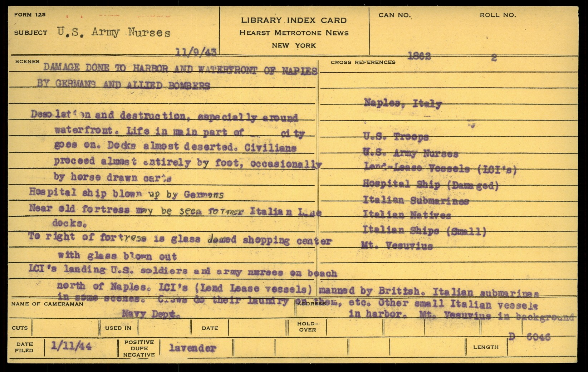Click the 'FORM 125' label
588x372 pixels.
[x=30, y=15]
